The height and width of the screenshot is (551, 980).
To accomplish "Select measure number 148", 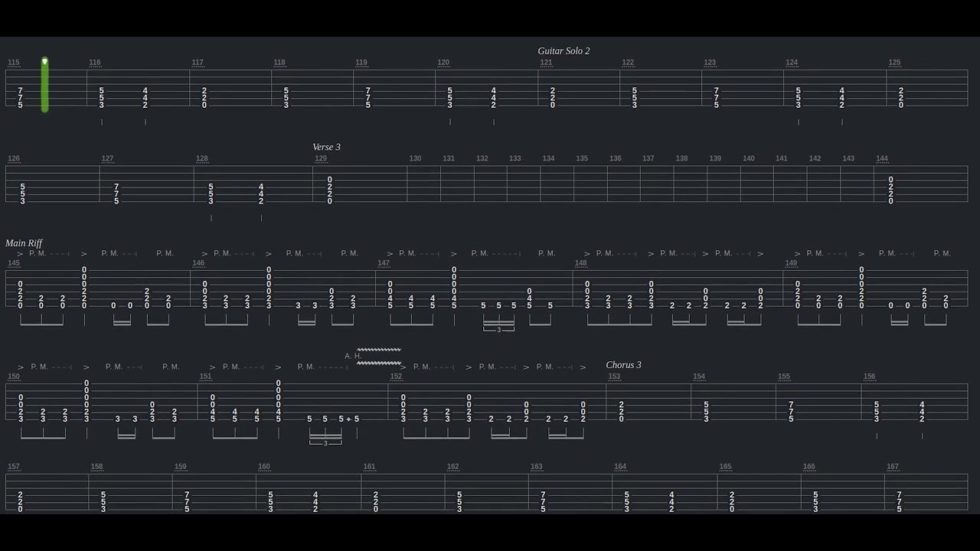I will tap(581, 263).
